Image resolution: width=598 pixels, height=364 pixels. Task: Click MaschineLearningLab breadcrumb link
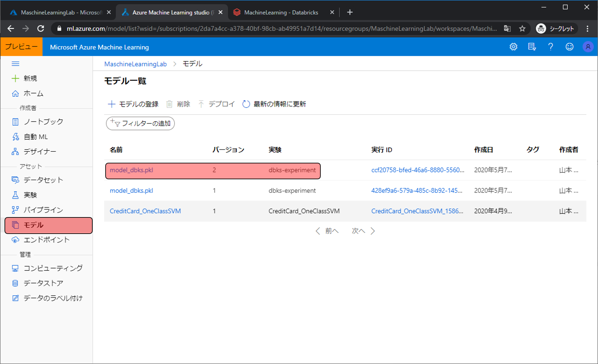(135, 64)
